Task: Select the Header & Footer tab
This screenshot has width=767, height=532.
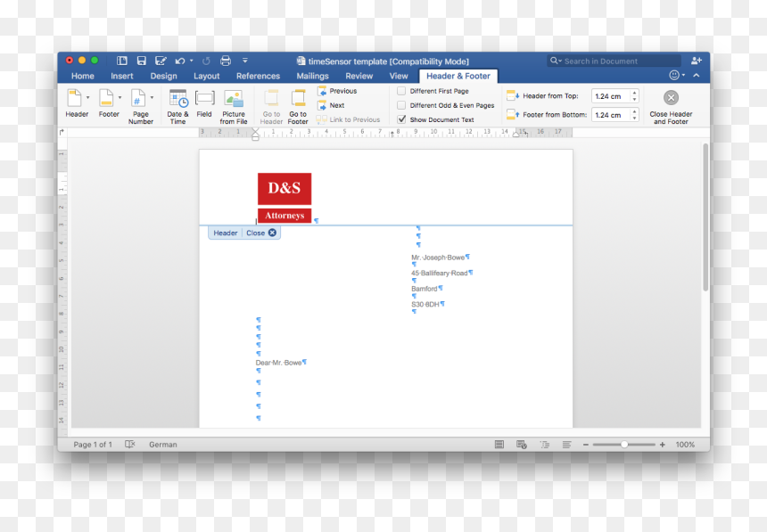Action: (x=458, y=76)
